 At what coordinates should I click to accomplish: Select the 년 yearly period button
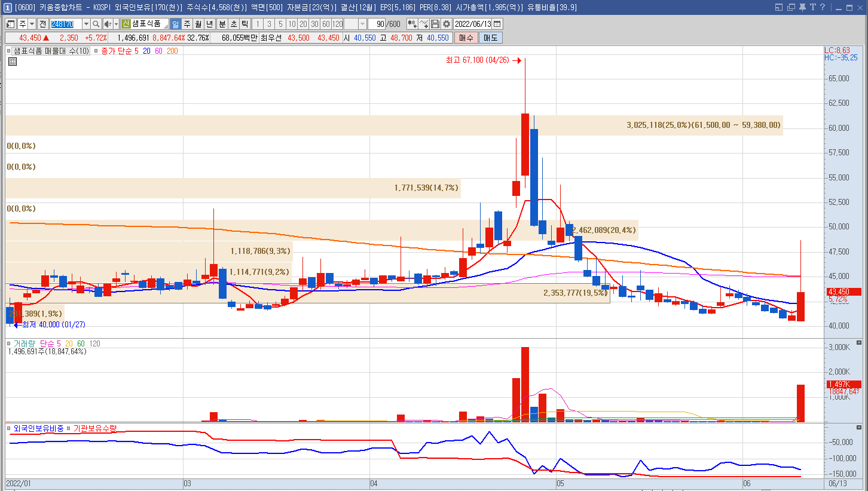tap(209, 24)
